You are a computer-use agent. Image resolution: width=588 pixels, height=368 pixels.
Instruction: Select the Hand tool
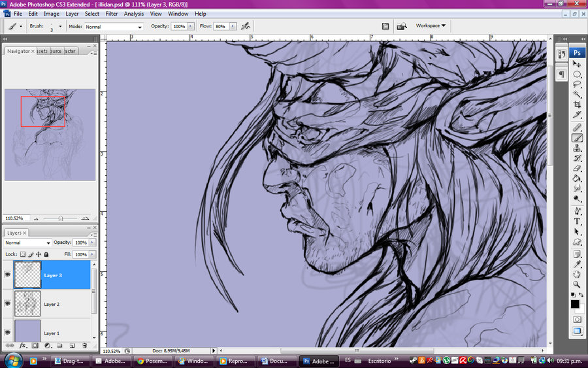pyautogui.click(x=577, y=275)
